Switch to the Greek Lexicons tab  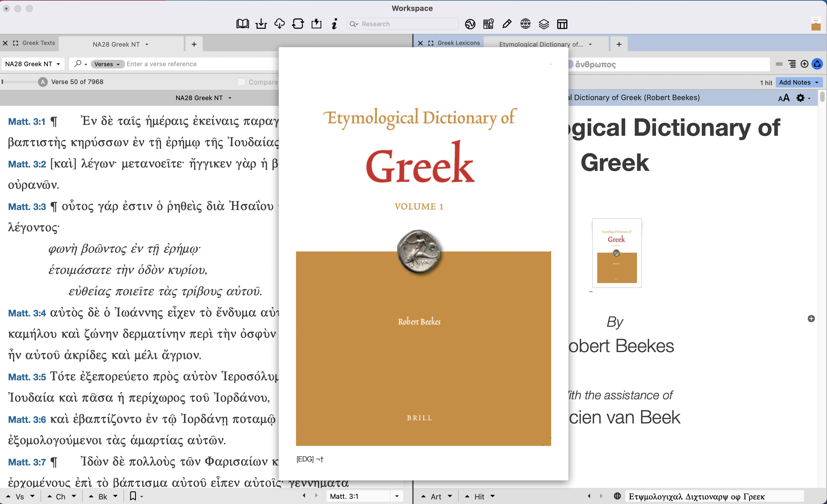point(458,43)
